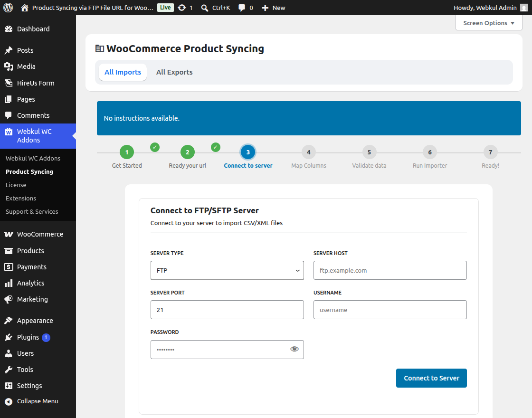
Task: Click the Appearance paintbrush icon
Action: pos(9,321)
